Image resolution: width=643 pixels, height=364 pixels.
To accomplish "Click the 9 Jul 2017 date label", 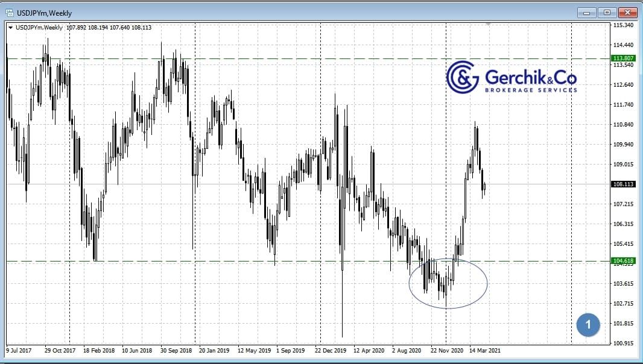I will 19,350.
